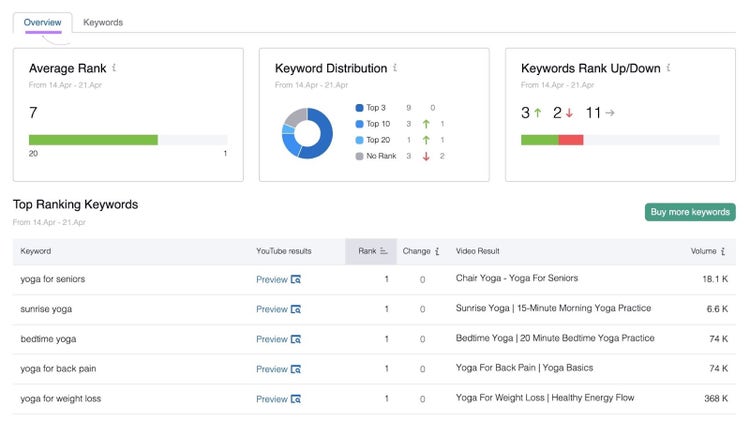Click the Volume column header
This screenshot has width=750, height=421.
tap(703, 251)
